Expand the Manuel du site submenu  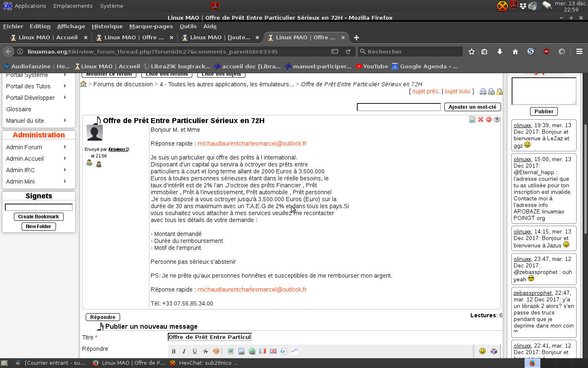coord(65,120)
